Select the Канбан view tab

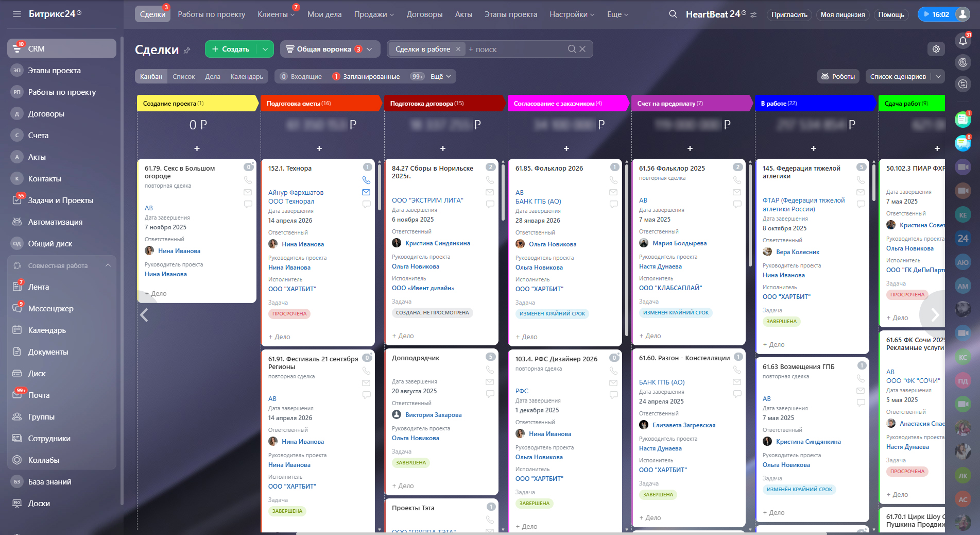point(151,77)
